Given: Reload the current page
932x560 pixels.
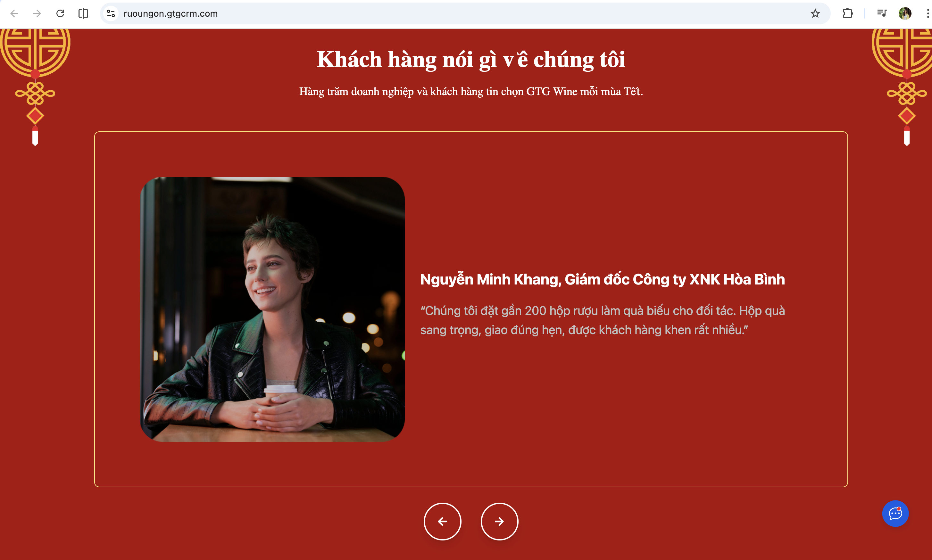Looking at the screenshot, I should click(x=60, y=13).
